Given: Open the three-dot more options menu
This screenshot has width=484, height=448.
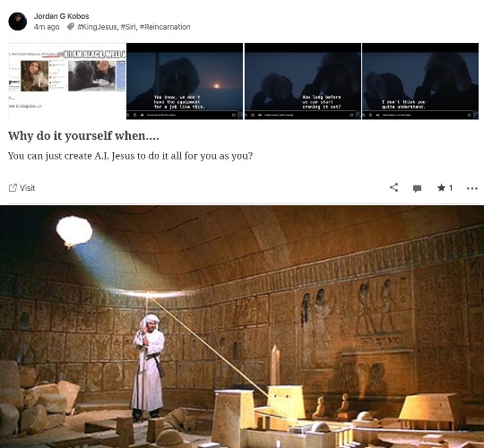Looking at the screenshot, I should [x=472, y=188].
